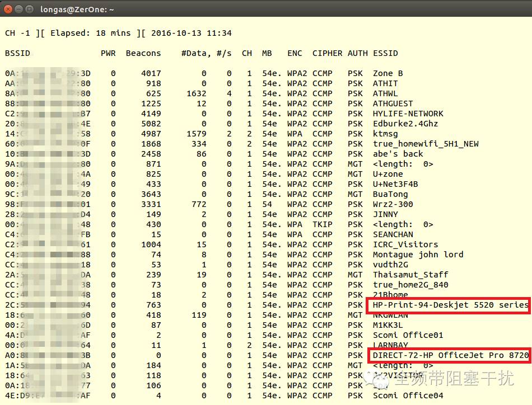Select the ESSID 'vudth2G'
Screen dimensions: 532x405
click(x=390, y=265)
